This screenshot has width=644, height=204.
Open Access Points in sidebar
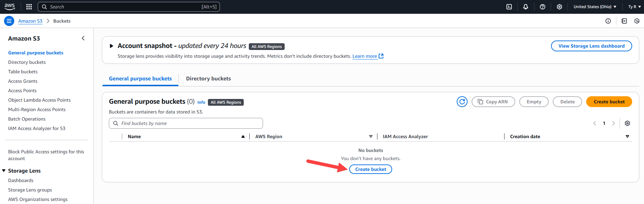[22, 91]
